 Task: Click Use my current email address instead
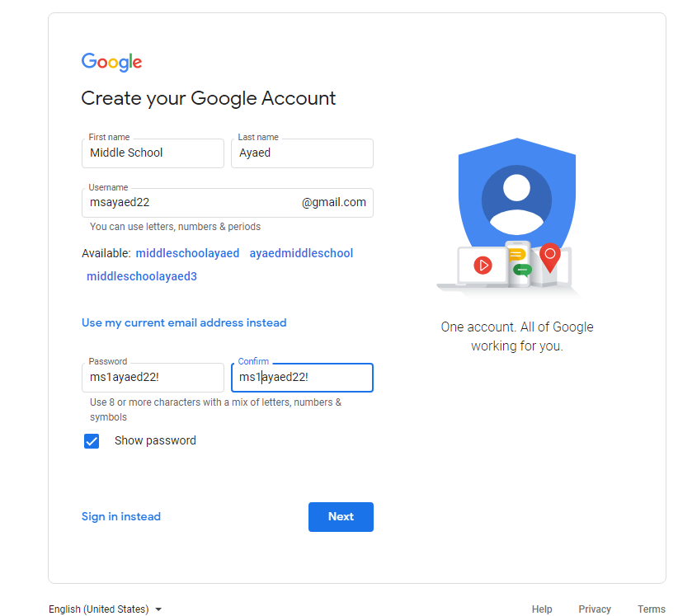[x=184, y=323]
